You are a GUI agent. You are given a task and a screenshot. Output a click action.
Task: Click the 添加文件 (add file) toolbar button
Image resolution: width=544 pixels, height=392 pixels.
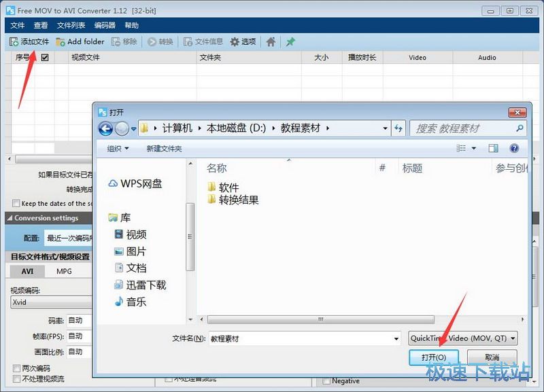click(29, 41)
